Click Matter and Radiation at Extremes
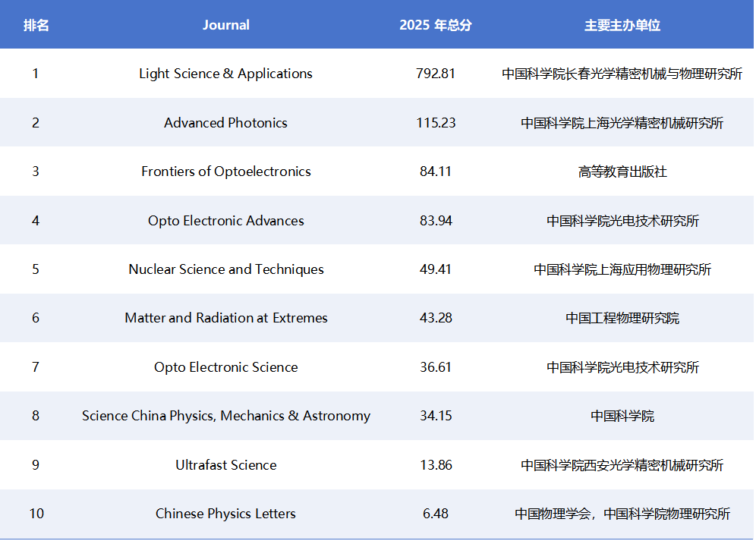This screenshot has width=756, height=541. (x=225, y=318)
